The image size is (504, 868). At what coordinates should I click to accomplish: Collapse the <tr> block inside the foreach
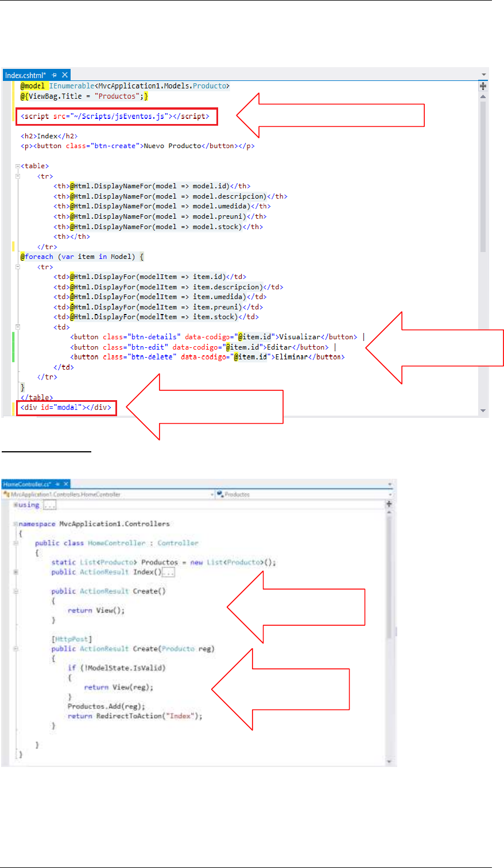(x=18, y=267)
